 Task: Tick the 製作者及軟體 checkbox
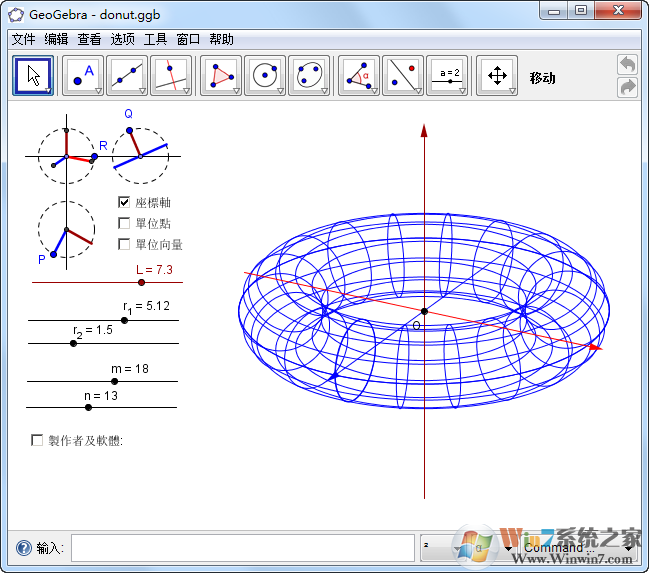[38, 440]
